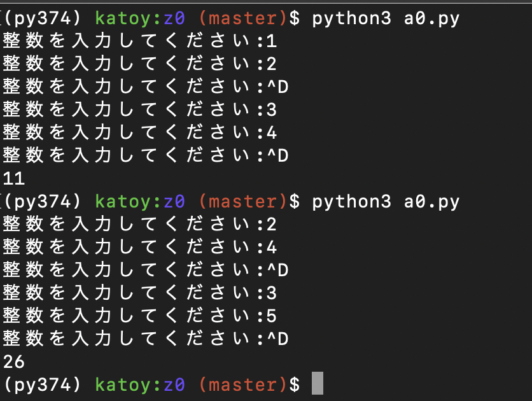Click the output number 11
Viewport: 532px width, 401px height.
pos(14,178)
